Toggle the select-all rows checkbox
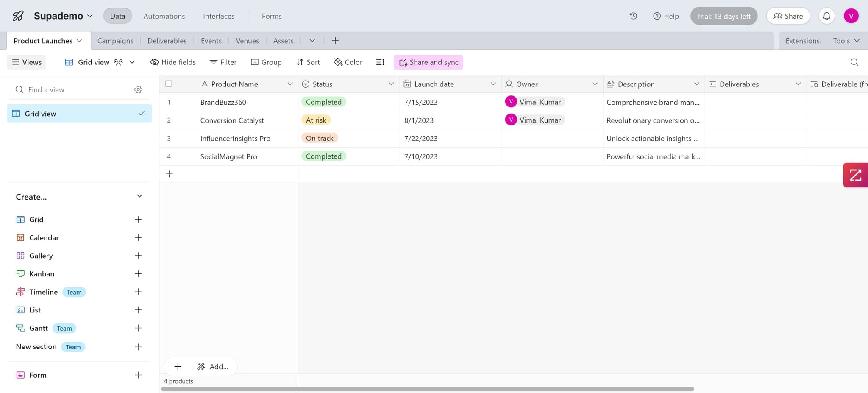This screenshot has width=868, height=393. click(x=169, y=84)
